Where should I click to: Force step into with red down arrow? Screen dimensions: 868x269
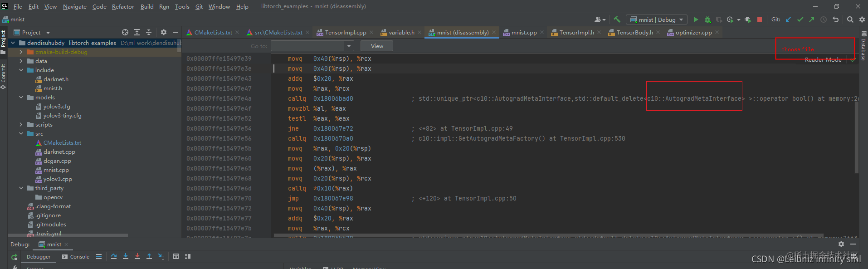click(137, 256)
